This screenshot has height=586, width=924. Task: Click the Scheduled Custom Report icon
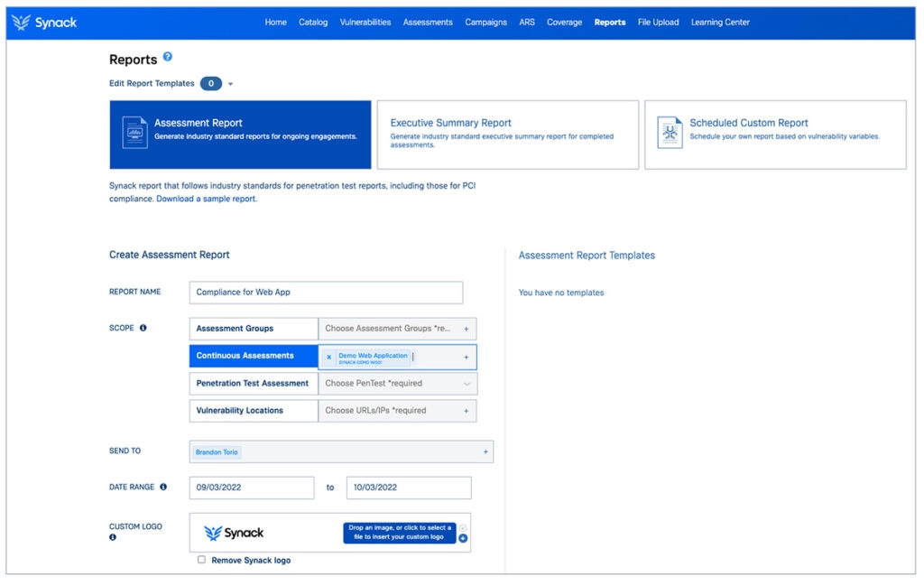(x=670, y=133)
